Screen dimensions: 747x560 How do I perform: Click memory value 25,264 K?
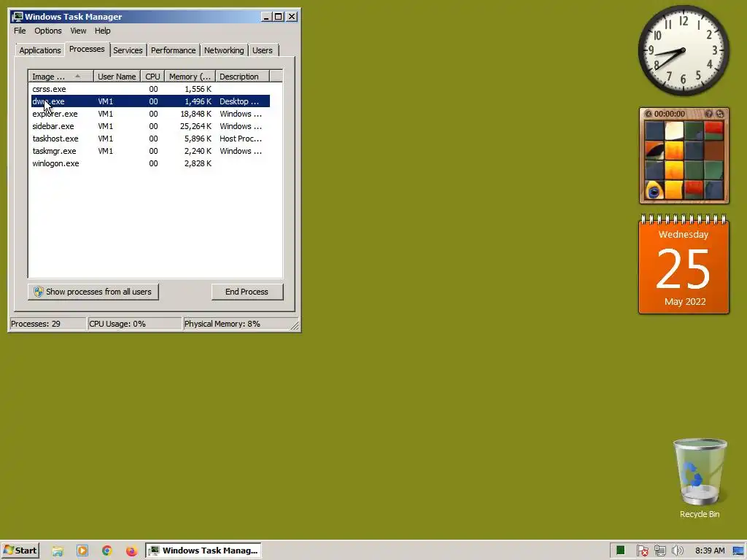pyautogui.click(x=196, y=126)
